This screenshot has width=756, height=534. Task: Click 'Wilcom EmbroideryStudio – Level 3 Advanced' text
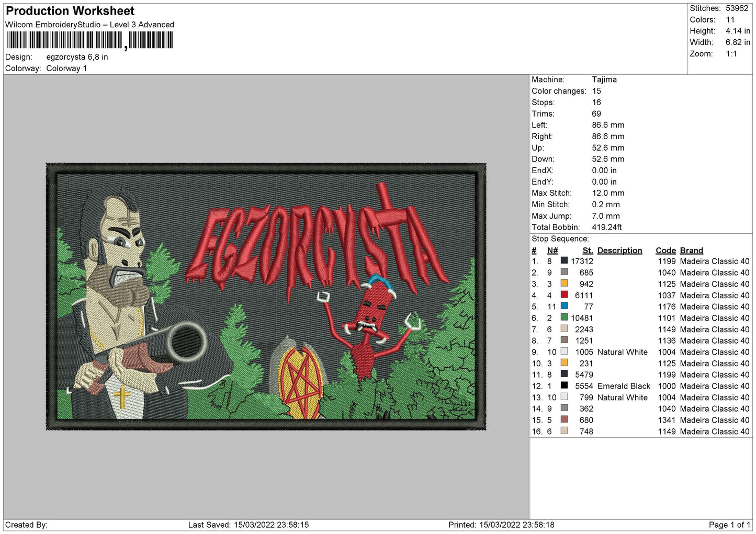click(x=89, y=25)
